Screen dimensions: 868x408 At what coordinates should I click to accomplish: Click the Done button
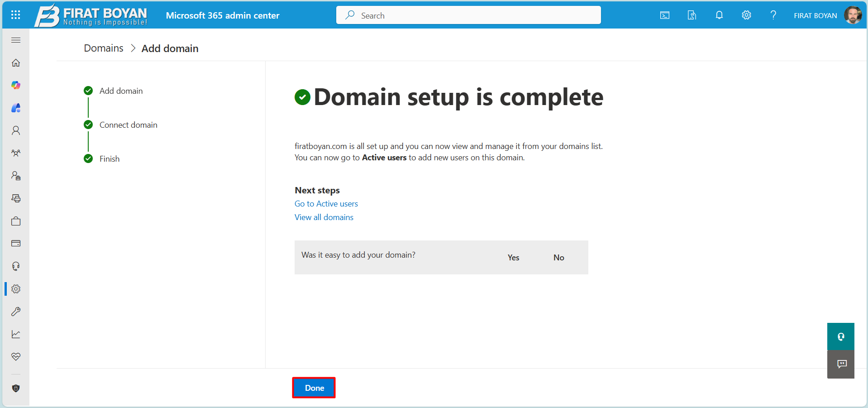(314, 388)
